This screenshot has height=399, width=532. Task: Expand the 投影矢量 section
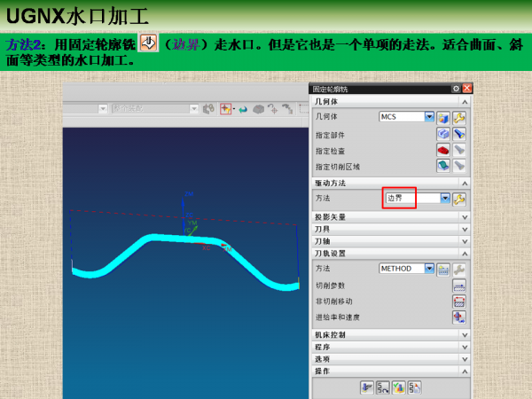(465, 217)
